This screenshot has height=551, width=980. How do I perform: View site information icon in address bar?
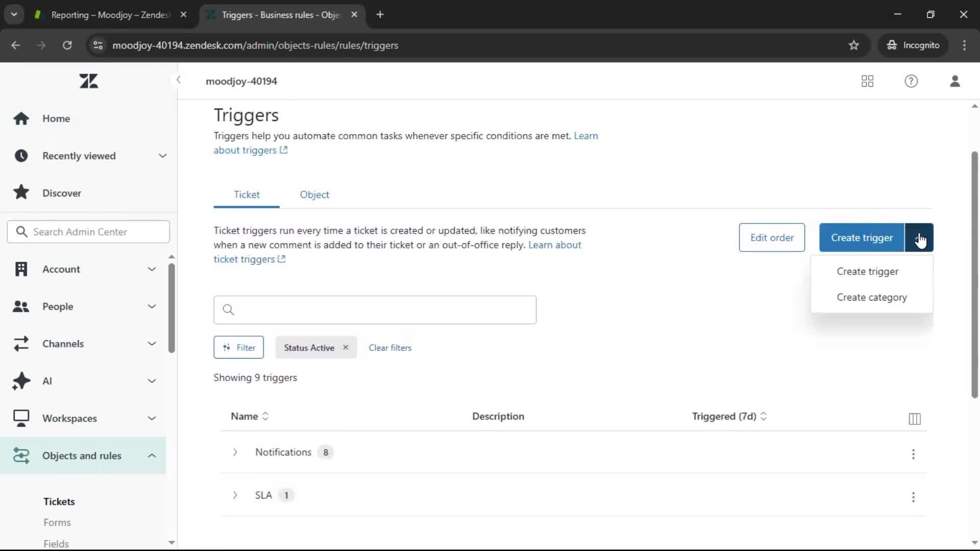(x=97, y=45)
